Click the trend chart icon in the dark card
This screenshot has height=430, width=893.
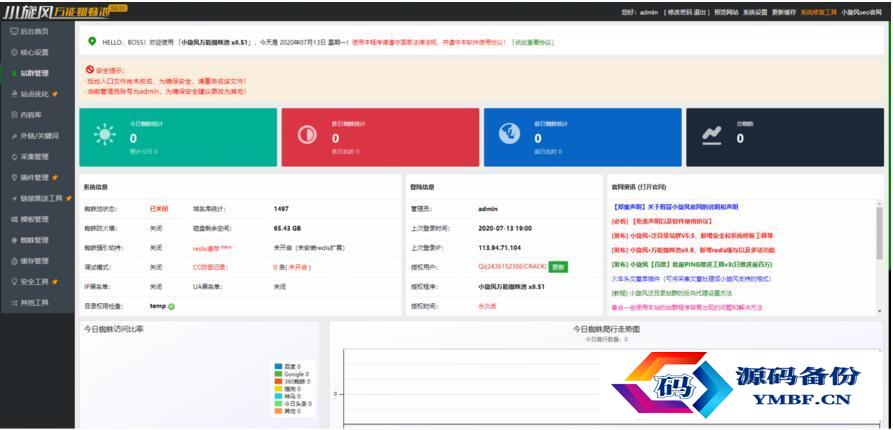(712, 136)
